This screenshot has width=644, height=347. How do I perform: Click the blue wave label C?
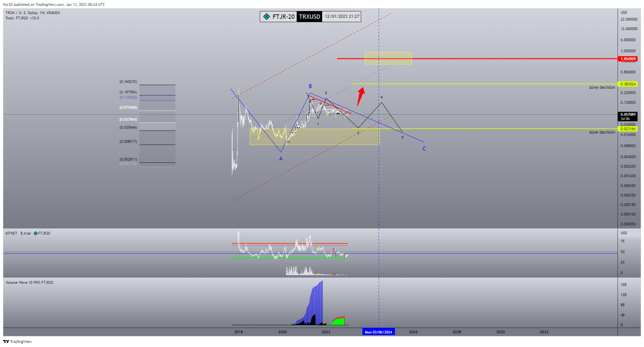pos(424,149)
